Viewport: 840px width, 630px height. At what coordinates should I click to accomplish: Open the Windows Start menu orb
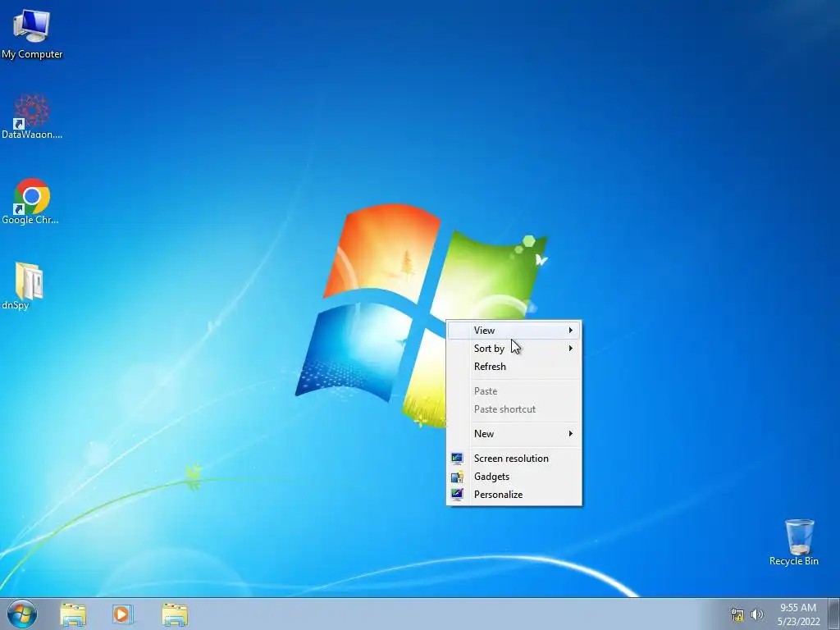tap(22, 614)
